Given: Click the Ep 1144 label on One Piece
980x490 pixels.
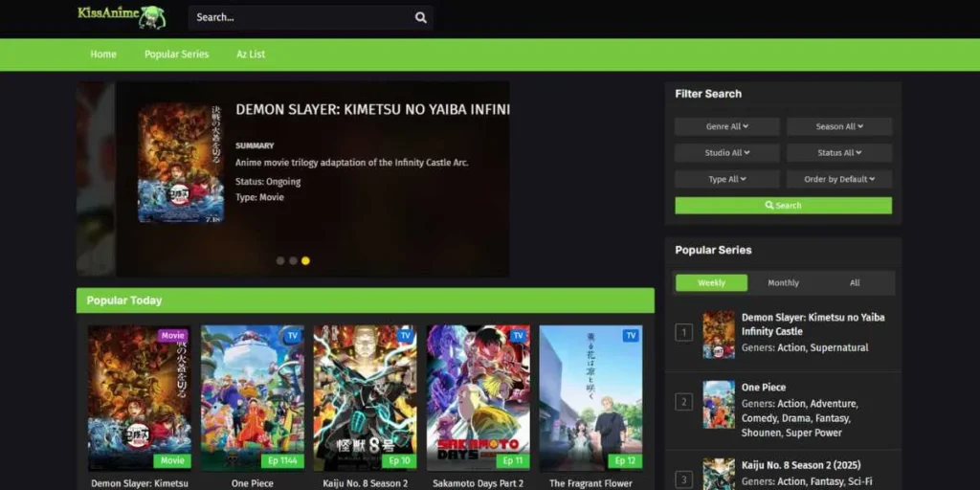Looking at the screenshot, I should (x=282, y=460).
